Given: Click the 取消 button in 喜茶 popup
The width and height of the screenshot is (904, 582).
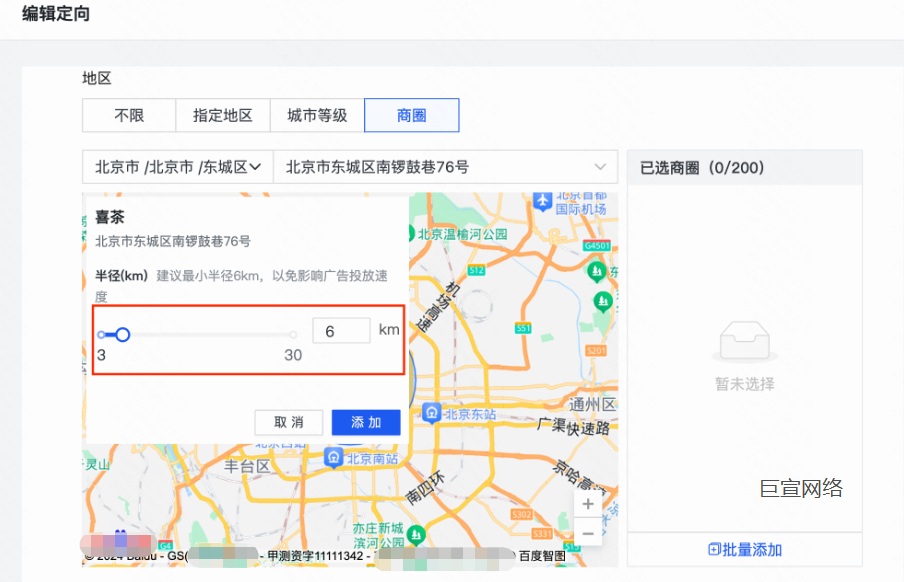Looking at the screenshot, I should point(289,422).
